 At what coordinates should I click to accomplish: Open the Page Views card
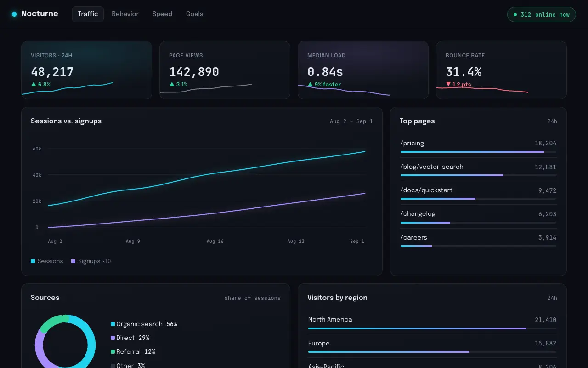tap(225, 70)
